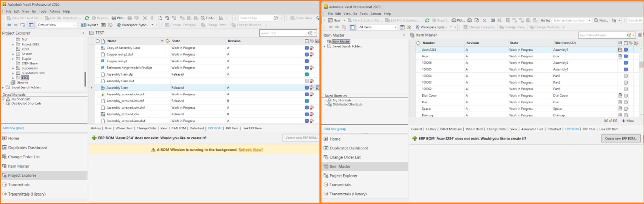The height and width of the screenshot is (204, 644).
Task: Click the round header icon beside the Number column
Action: click(418, 43)
